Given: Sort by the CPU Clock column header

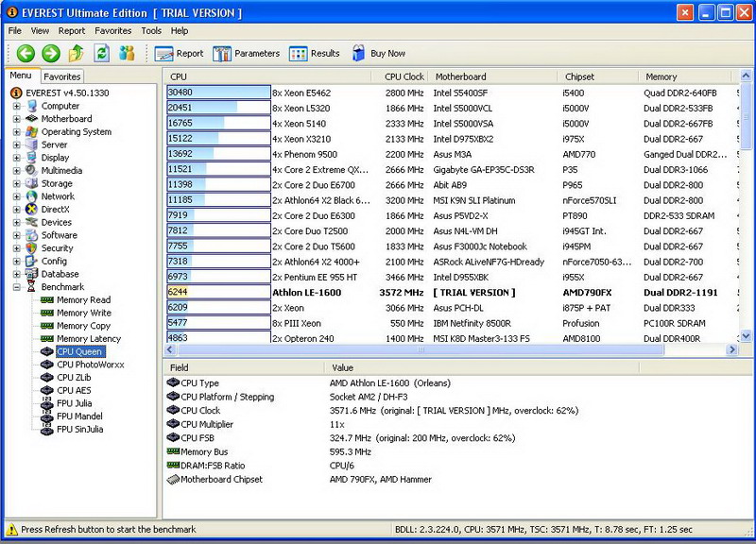Looking at the screenshot, I should (x=400, y=76).
